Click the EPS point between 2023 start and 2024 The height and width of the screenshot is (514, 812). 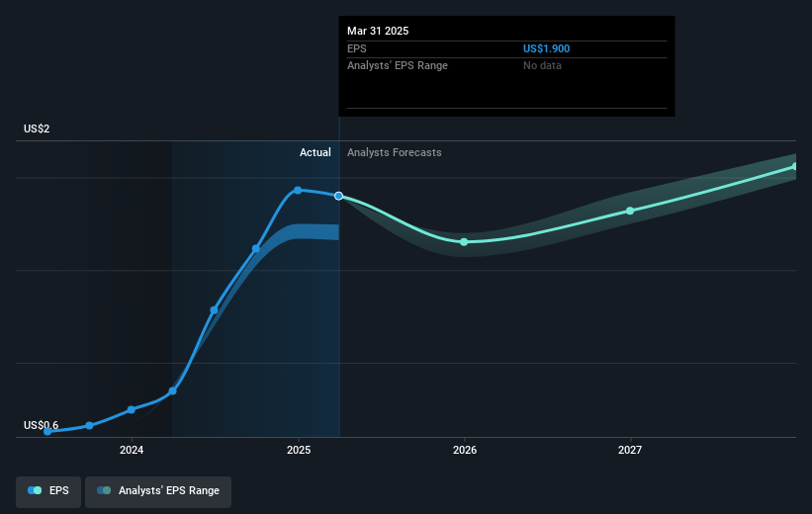pos(90,425)
